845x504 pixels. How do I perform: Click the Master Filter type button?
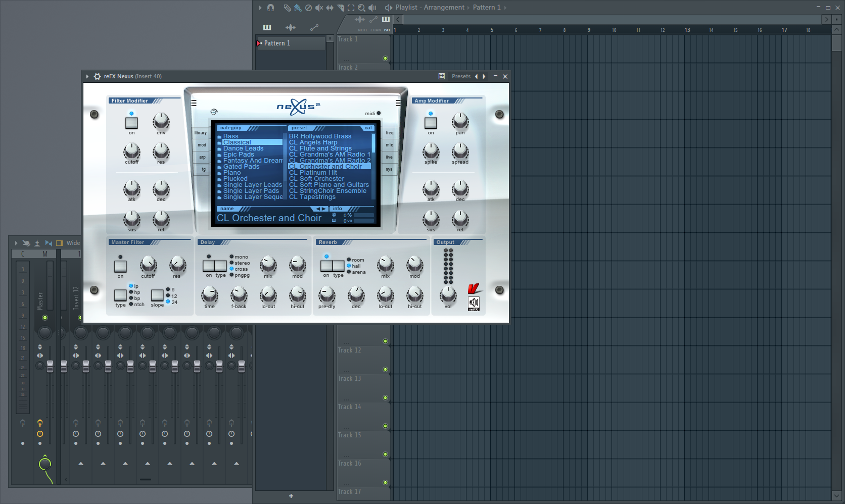pos(120,295)
